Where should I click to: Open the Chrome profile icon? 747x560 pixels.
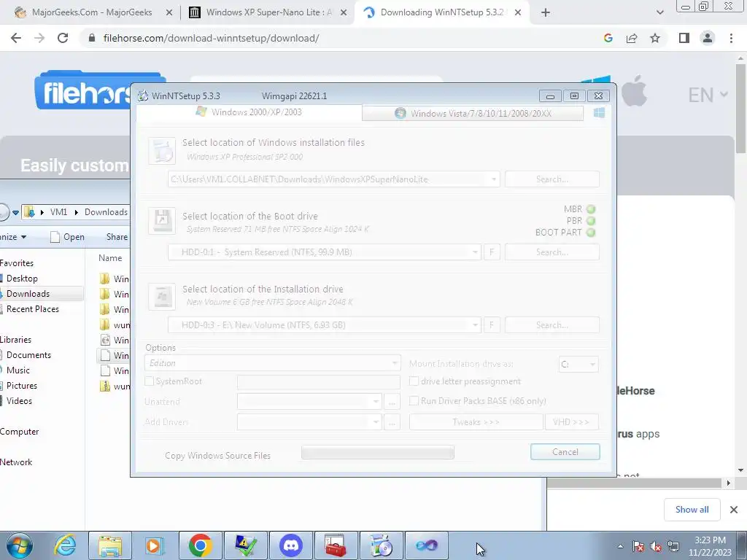pos(708,38)
